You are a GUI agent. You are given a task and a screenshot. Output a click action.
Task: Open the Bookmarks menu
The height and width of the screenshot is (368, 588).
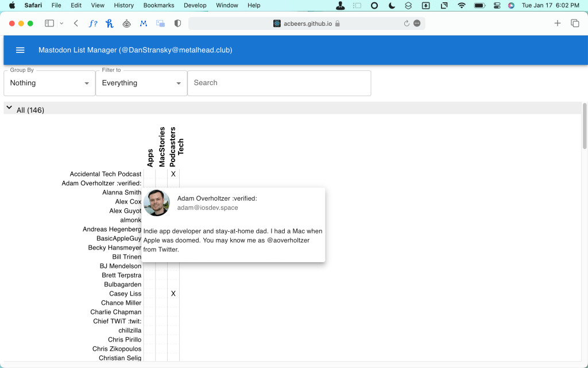pyautogui.click(x=158, y=5)
